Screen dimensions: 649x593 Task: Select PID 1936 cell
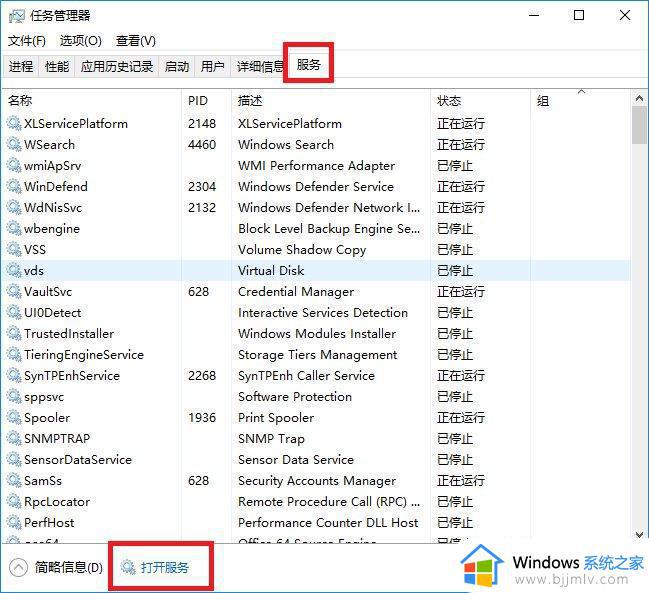202,418
